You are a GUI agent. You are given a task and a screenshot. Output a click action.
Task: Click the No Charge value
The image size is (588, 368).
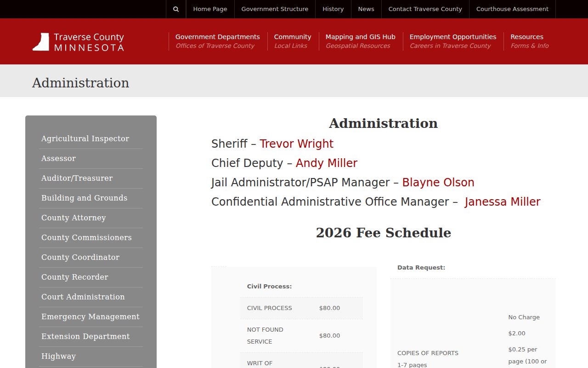[x=524, y=317]
